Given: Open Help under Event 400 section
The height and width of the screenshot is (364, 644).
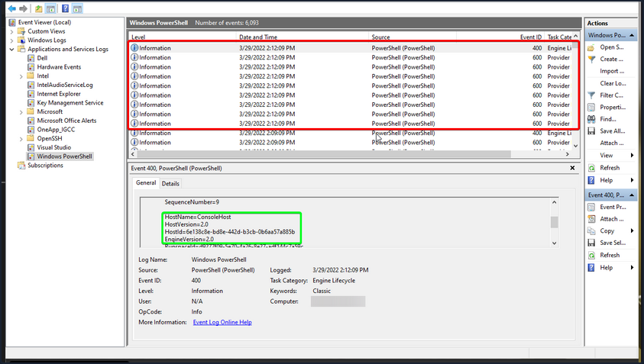Looking at the screenshot, I should [610, 268].
